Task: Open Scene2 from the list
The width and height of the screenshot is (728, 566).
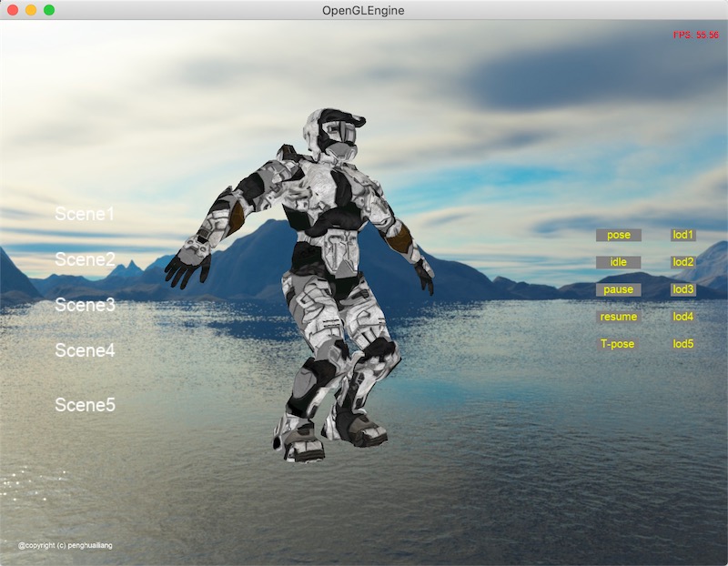Action: [x=85, y=259]
